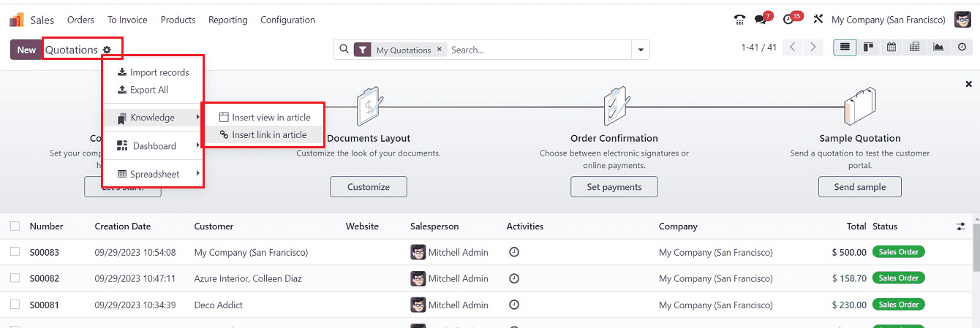Switch to the Kanban view

pyautogui.click(x=868, y=47)
